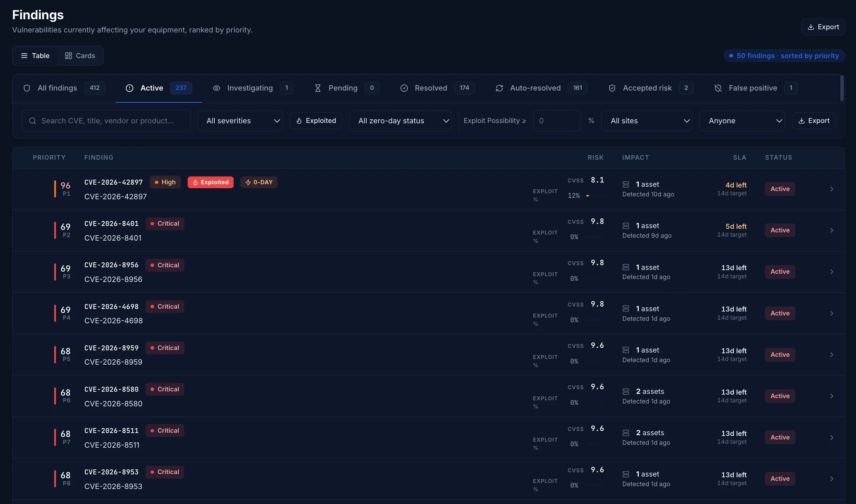
Task: Switch to Cards view
Action: click(80, 56)
